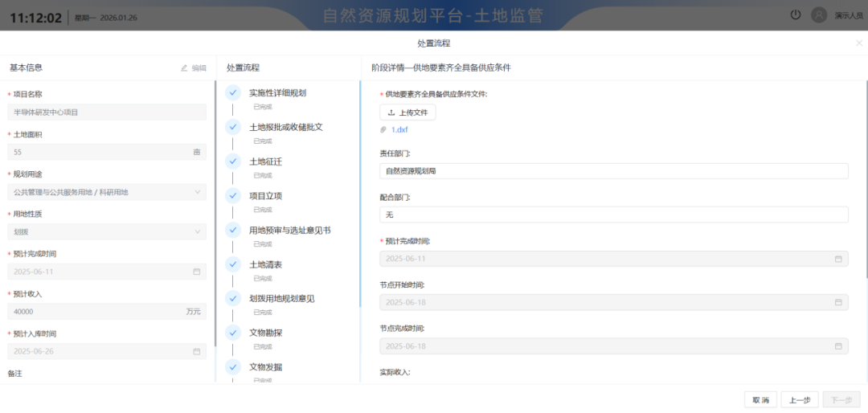Image resolution: width=868 pixels, height=413 pixels.
Task: Click calendar icon in 节点完成时间 field
Action: [838, 346]
